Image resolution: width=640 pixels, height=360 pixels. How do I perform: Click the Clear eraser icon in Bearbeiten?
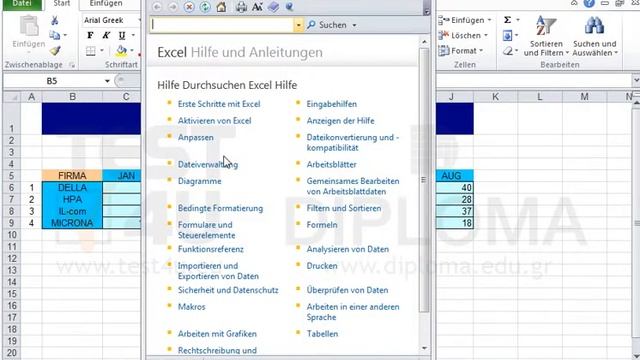[507, 51]
